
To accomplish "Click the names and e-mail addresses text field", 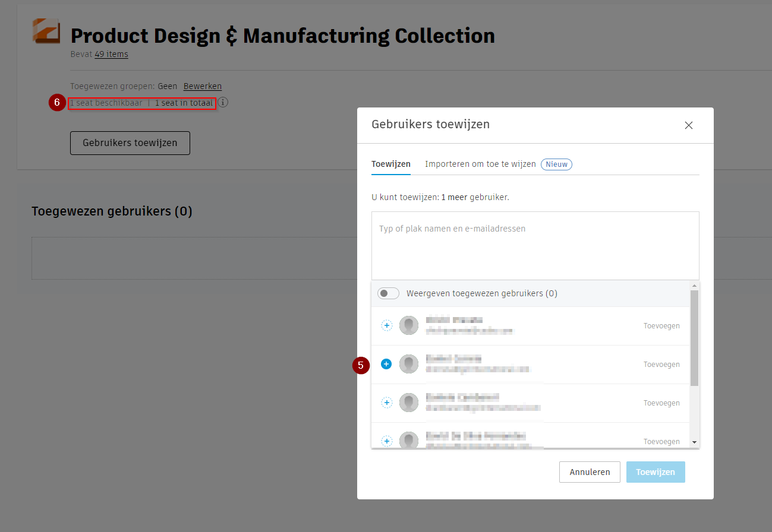I will [x=535, y=246].
